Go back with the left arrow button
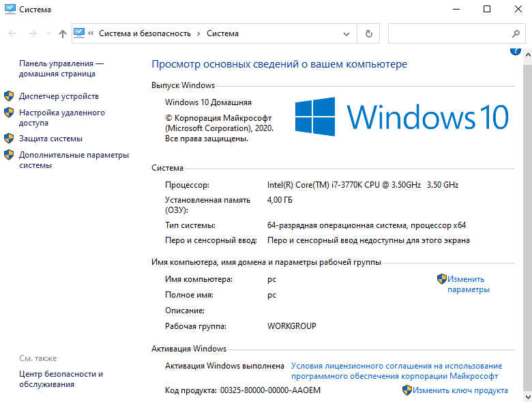 12,33
